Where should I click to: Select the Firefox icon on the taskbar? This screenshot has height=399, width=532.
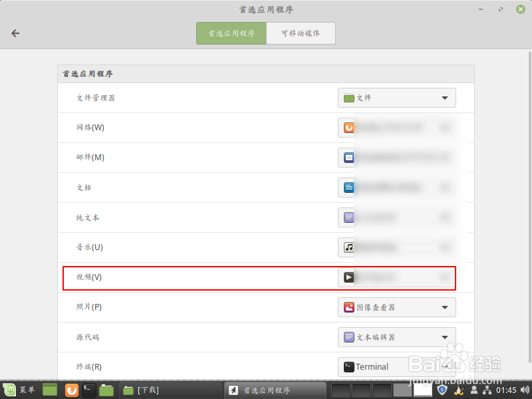point(70,390)
